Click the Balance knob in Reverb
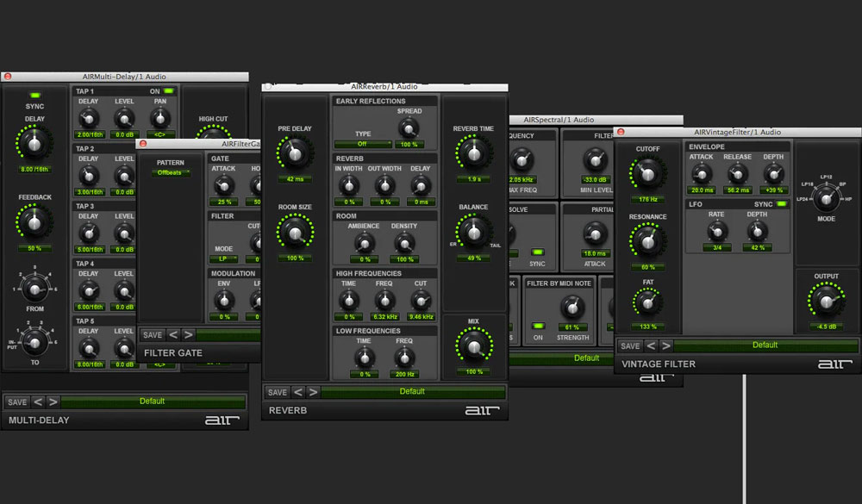Screen dimensions: 862x504 click(473, 233)
